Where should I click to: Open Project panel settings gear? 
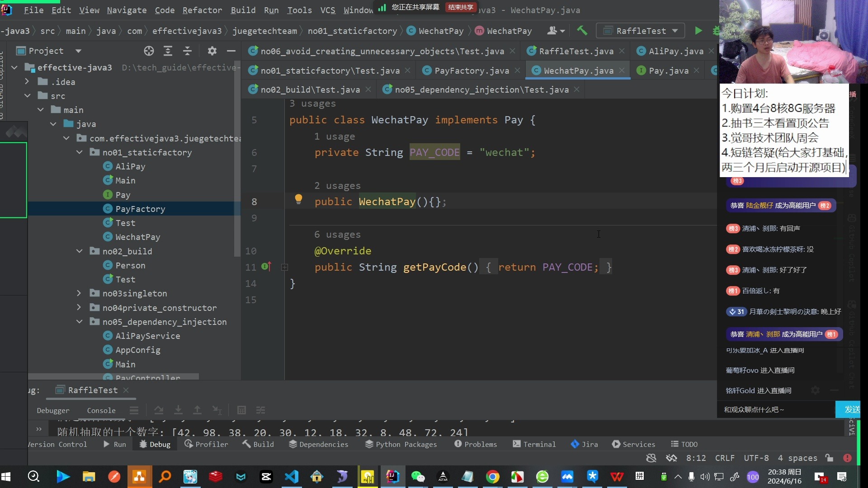(212, 51)
